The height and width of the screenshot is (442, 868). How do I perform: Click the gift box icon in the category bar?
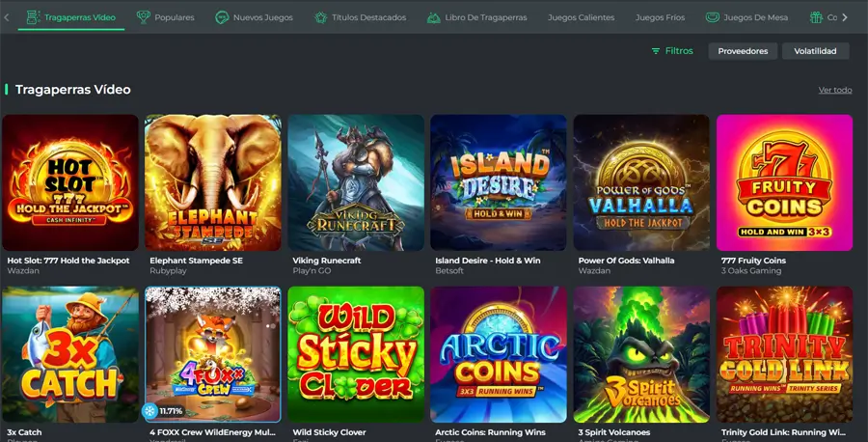[x=816, y=17]
